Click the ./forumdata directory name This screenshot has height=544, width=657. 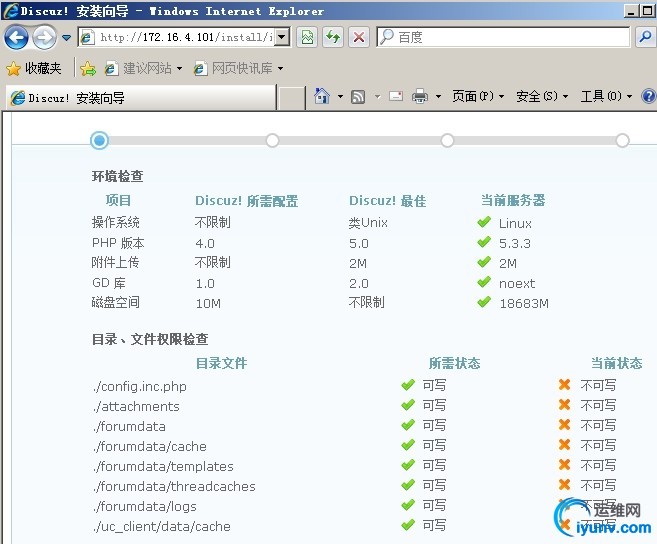tap(129, 426)
